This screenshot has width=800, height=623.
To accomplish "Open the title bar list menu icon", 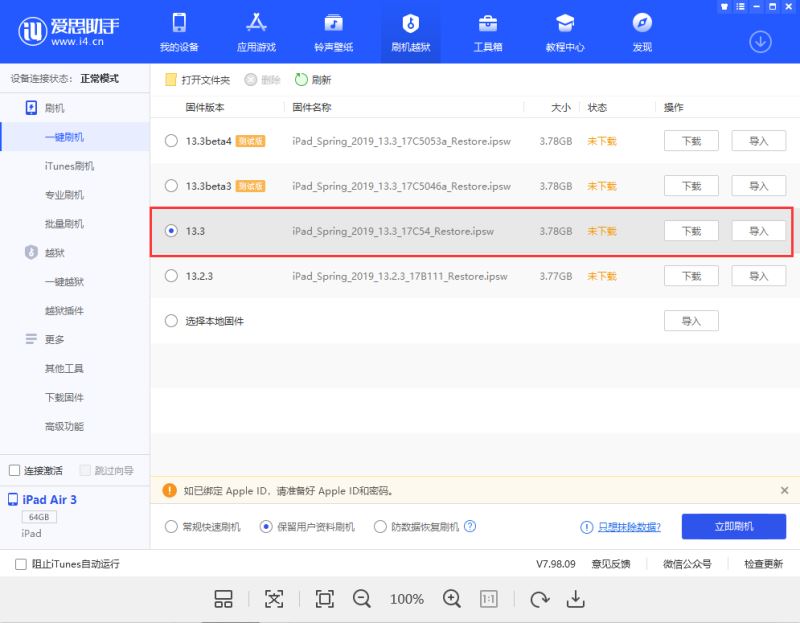I will (x=740, y=7).
